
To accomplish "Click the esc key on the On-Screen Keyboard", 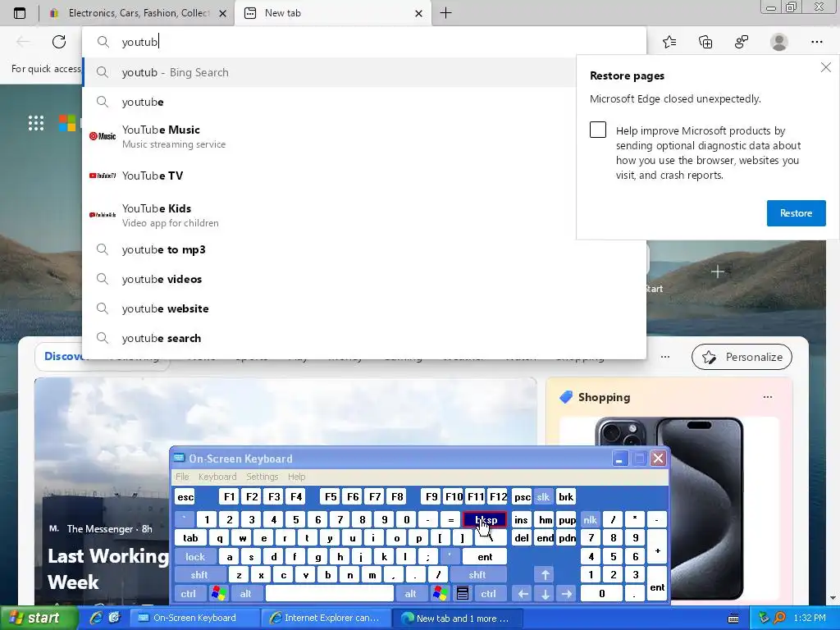I will tap(185, 497).
